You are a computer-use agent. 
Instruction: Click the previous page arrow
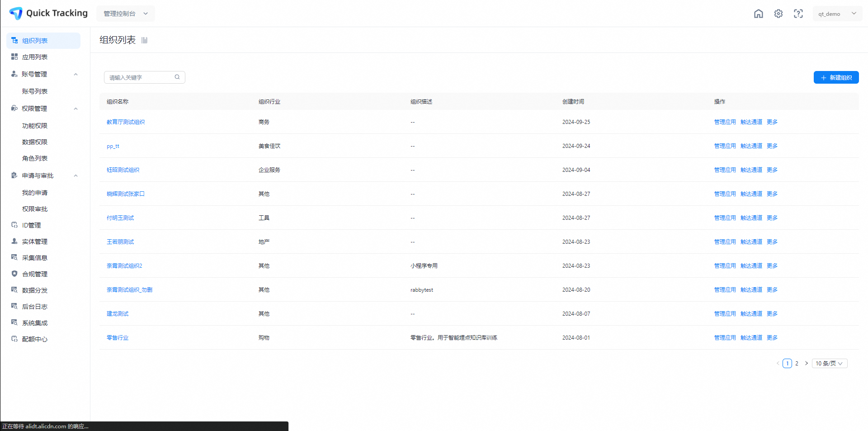coord(778,363)
